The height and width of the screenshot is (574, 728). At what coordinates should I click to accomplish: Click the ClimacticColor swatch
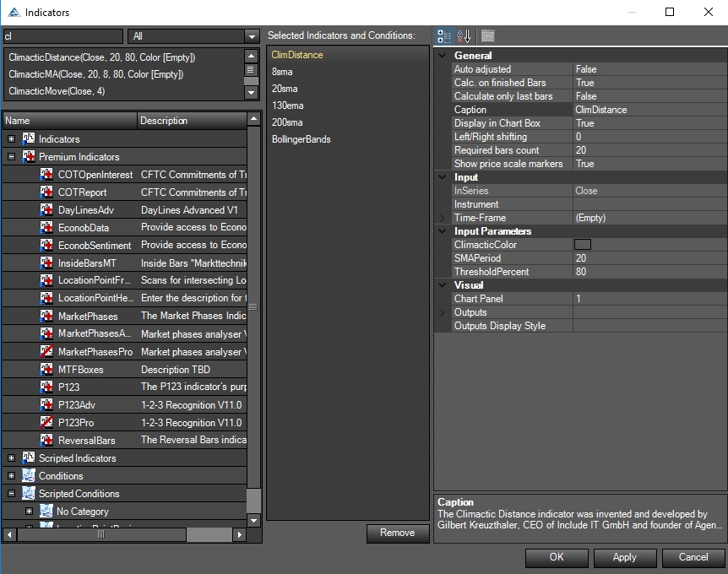pyautogui.click(x=583, y=245)
